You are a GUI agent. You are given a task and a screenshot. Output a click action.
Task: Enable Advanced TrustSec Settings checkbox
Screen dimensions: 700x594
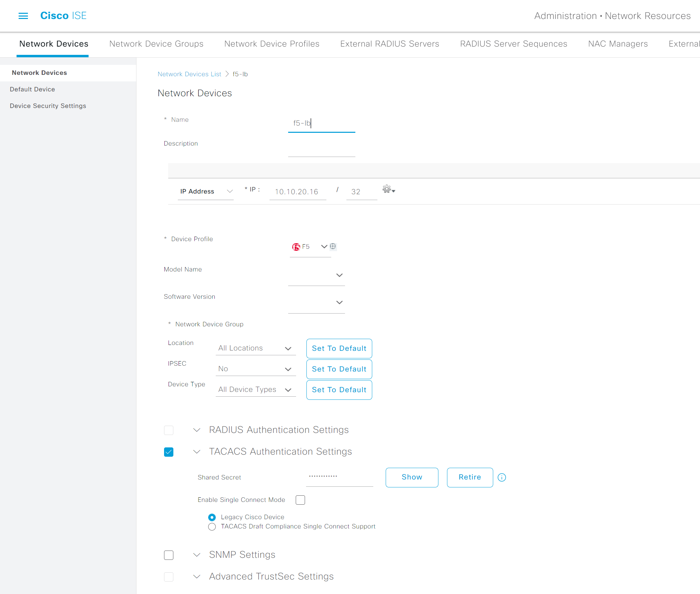pyautogui.click(x=169, y=577)
